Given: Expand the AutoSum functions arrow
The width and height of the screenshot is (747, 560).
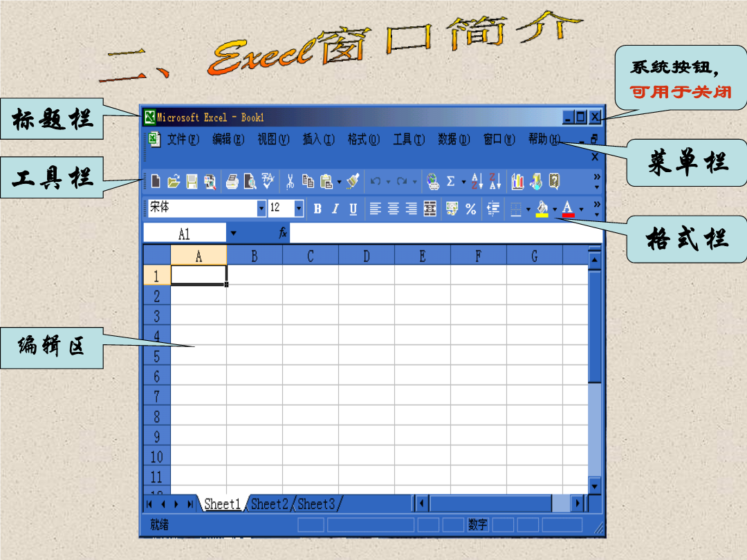Looking at the screenshot, I should click(x=463, y=182).
